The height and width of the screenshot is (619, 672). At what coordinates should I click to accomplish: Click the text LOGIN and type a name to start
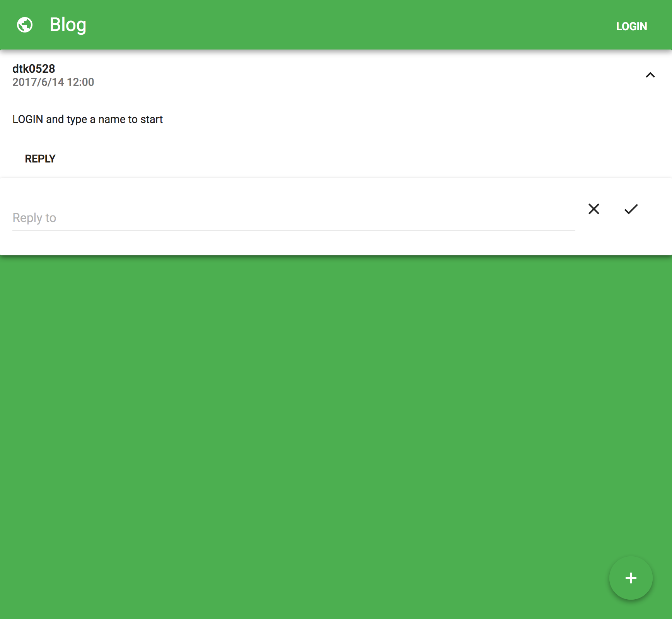[87, 119]
